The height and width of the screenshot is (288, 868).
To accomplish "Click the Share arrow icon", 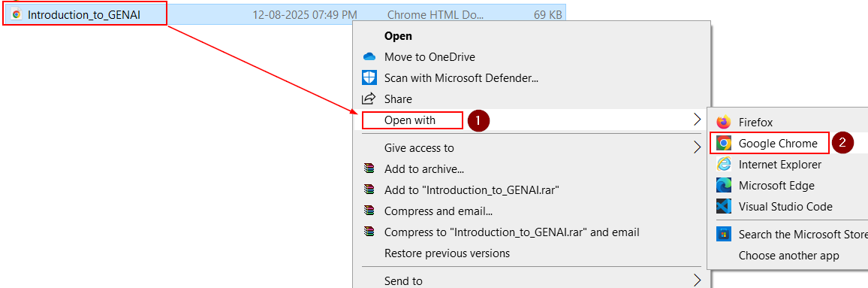I will click(x=369, y=99).
